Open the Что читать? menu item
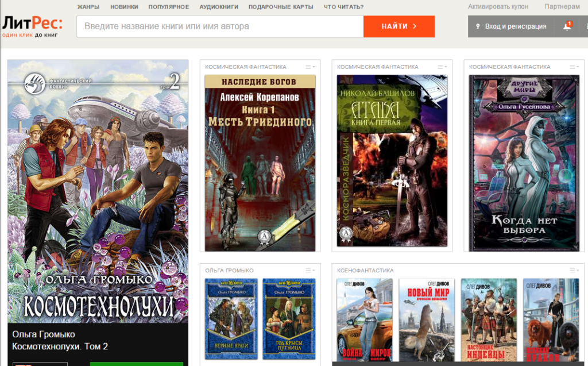 point(343,7)
